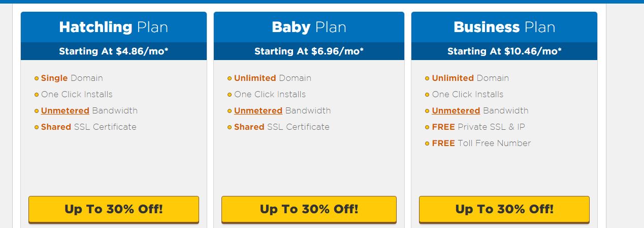Select the Hatchling Plan heading
The height and width of the screenshot is (228, 644).
(114, 27)
